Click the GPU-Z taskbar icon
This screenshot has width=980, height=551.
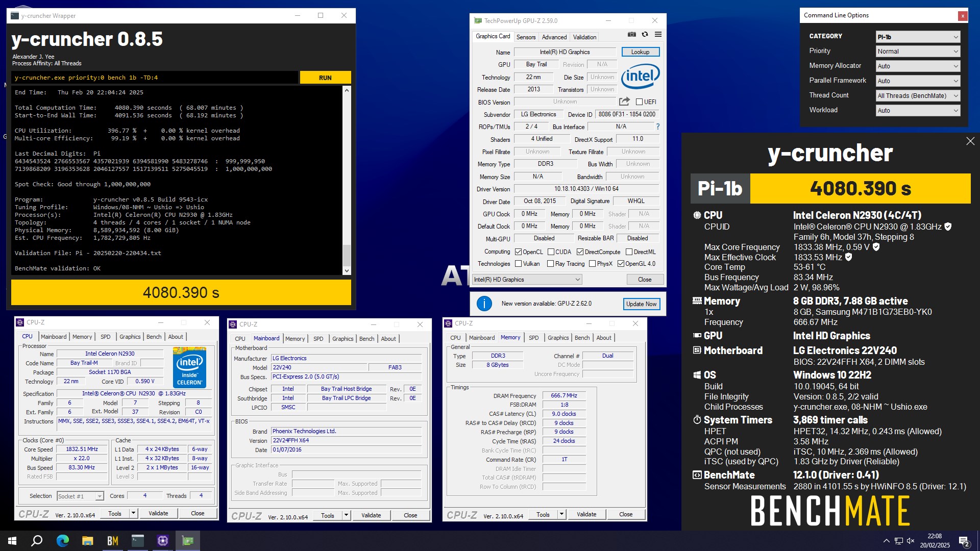coord(188,541)
